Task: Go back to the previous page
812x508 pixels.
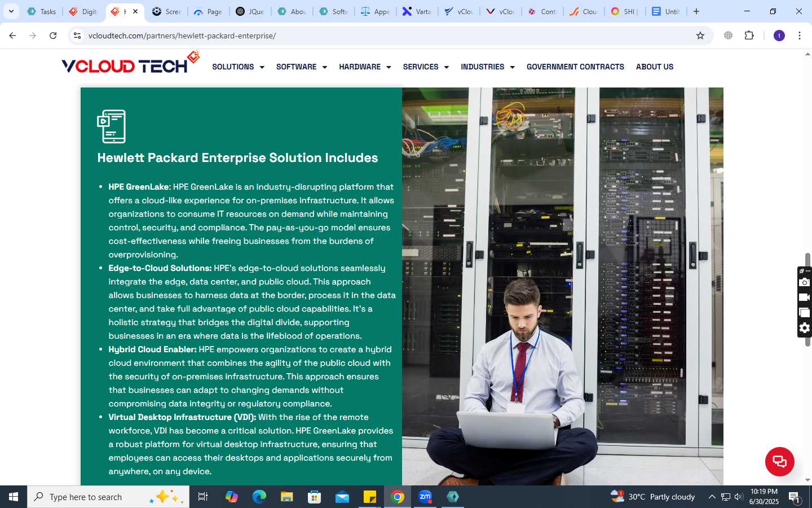Action: [x=12, y=36]
